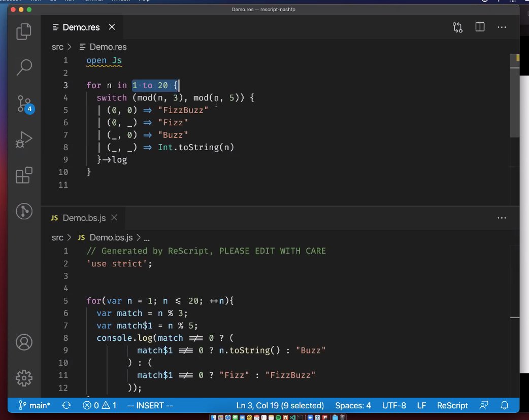
Task: Click the "FizzBuzz" string in Demo.res line 5
Action: [183, 110]
